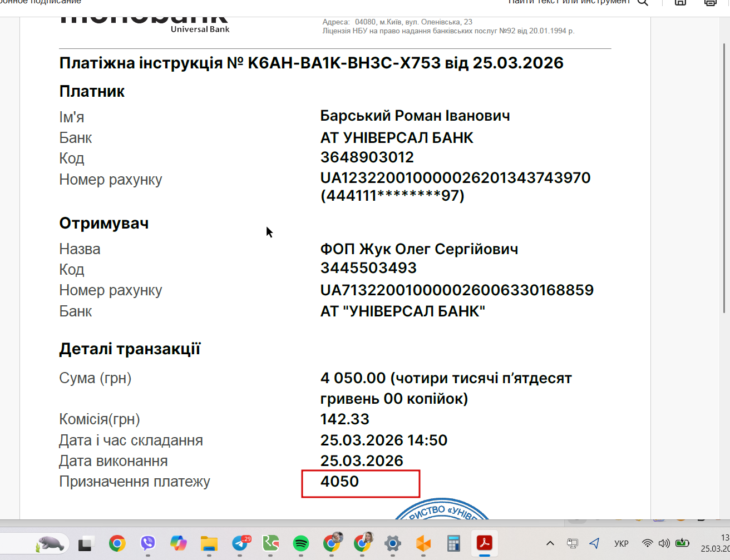The image size is (730, 560).
Task: Click the amount '4 050.00' value
Action: [353, 378]
